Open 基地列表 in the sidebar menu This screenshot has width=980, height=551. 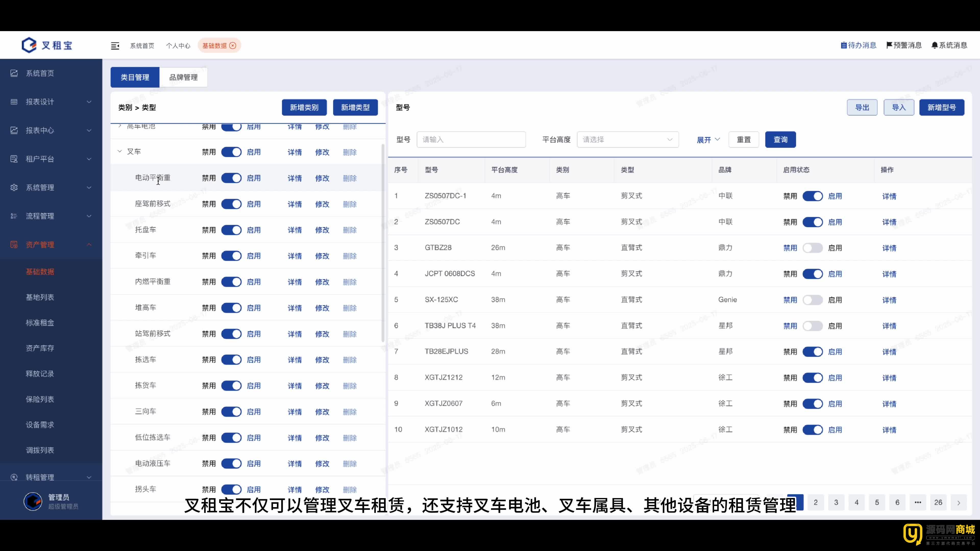tap(40, 297)
